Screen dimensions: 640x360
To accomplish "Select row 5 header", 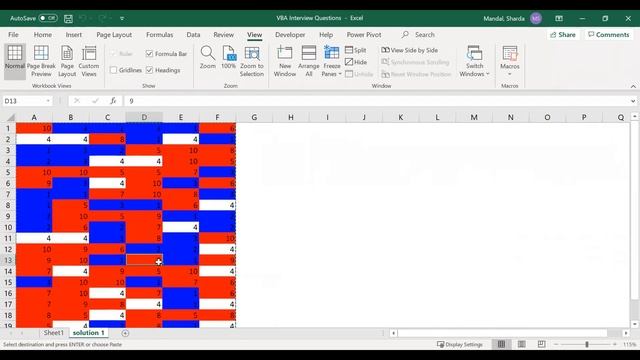I will pyautogui.click(x=8, y=172).
